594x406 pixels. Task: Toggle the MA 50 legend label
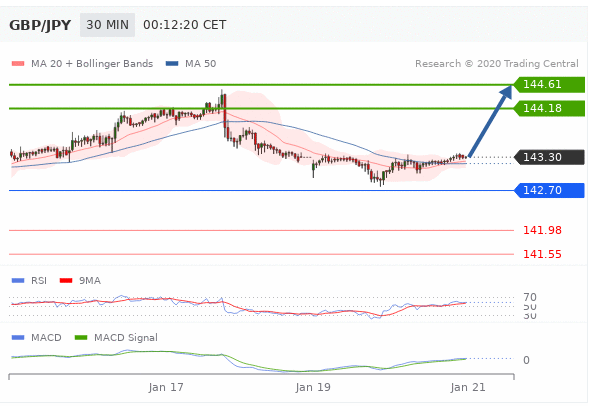tap(200, 64)
